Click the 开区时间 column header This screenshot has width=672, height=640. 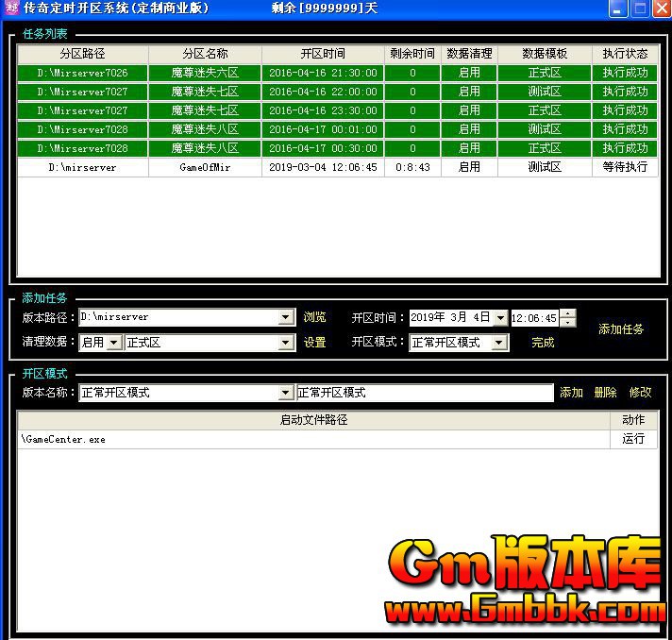323,54
